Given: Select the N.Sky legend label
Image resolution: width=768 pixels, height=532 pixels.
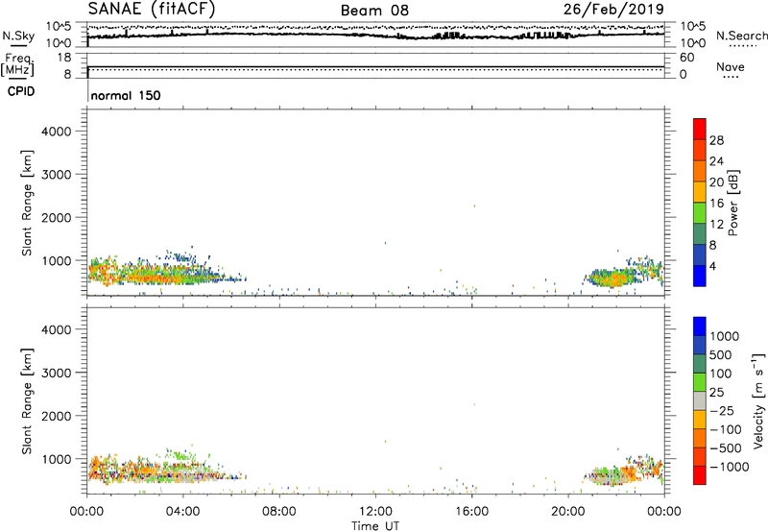Looking at the screenshot, I should coord(18,36).
